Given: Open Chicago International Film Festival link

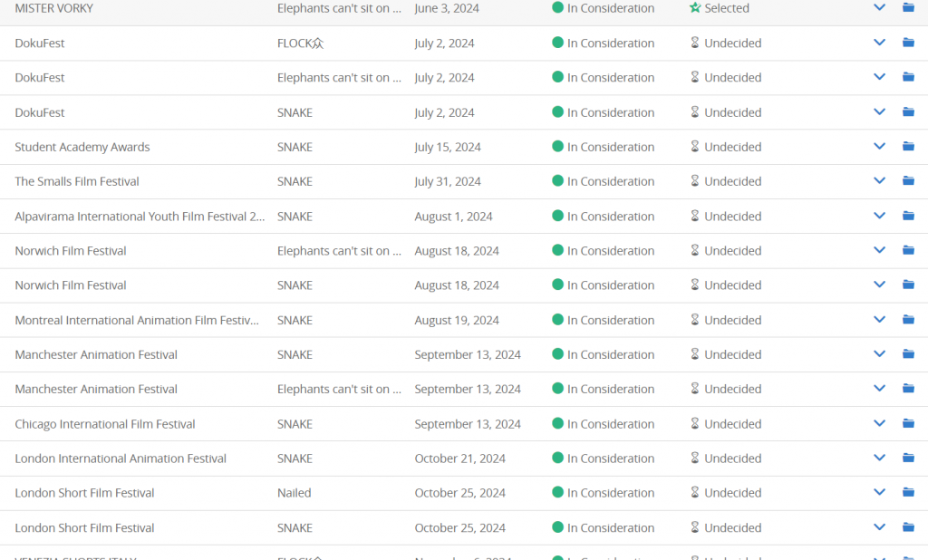Looking at the screenshot, I should click(x=105, y=424).
